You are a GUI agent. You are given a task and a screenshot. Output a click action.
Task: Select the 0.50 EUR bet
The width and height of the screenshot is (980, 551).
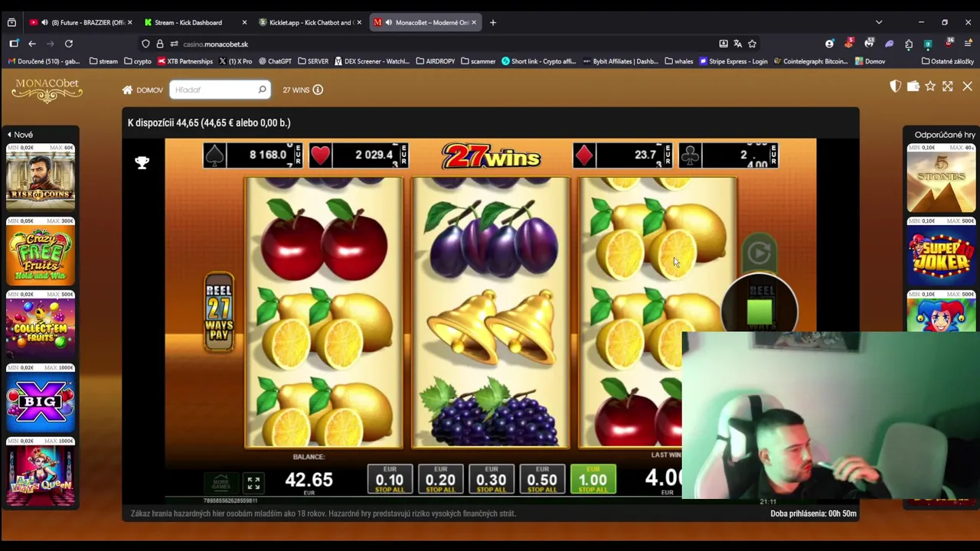point(542,479)
